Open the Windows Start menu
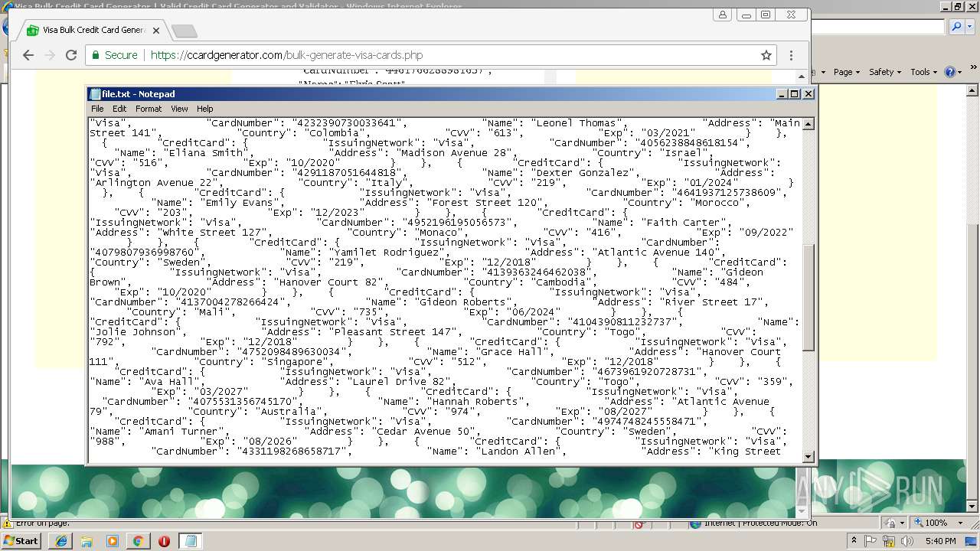The width and height of the screenshot is (980, 551). tap(21, 540)
